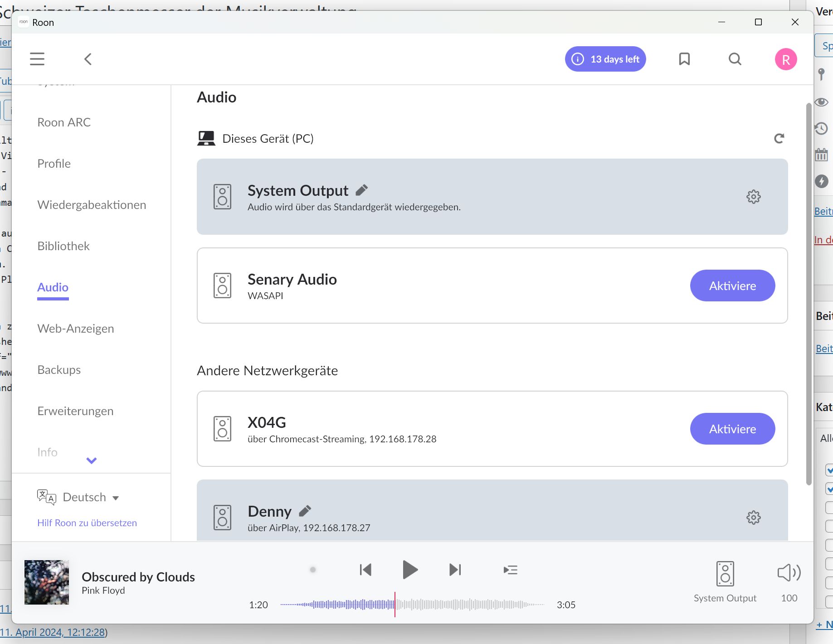Open the Deutsch language dropdown
The width and height of the screenshot is (833, 644).
click(91, 497)
